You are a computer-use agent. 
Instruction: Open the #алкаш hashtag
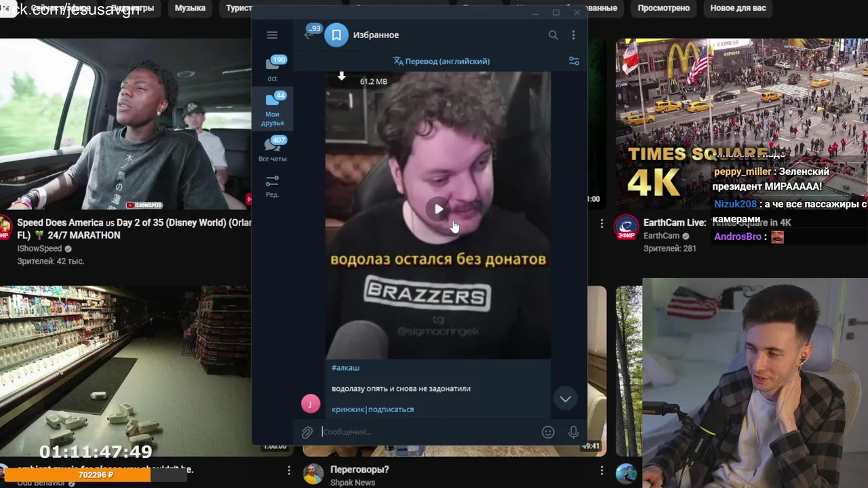pos(345,367)
